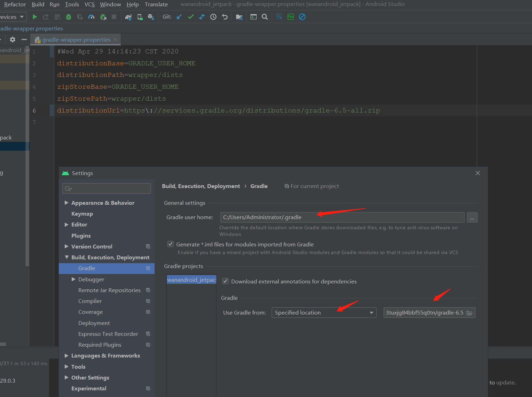
Task: Click the Run with Coverage icon
Action: [80, 17]
